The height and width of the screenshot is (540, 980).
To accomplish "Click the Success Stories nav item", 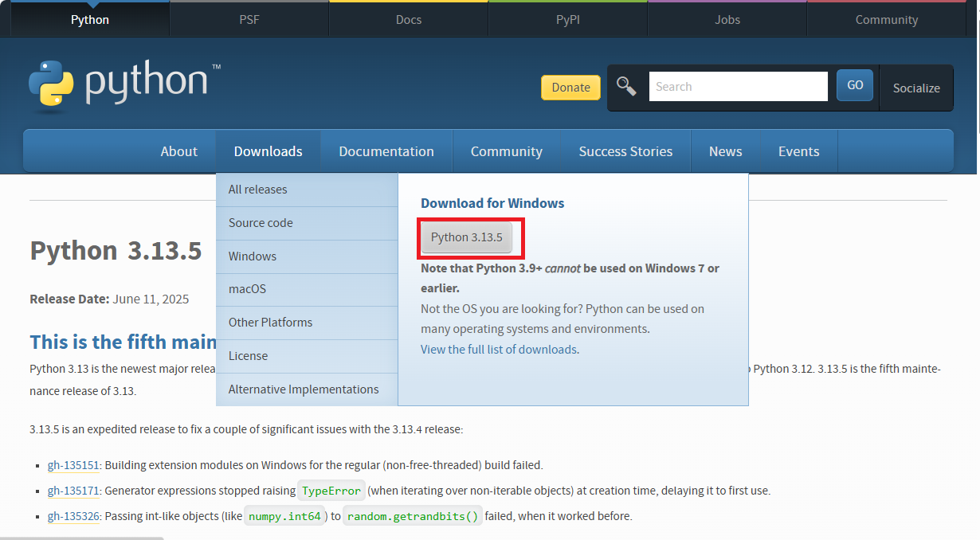I will [x=625, y=151].
